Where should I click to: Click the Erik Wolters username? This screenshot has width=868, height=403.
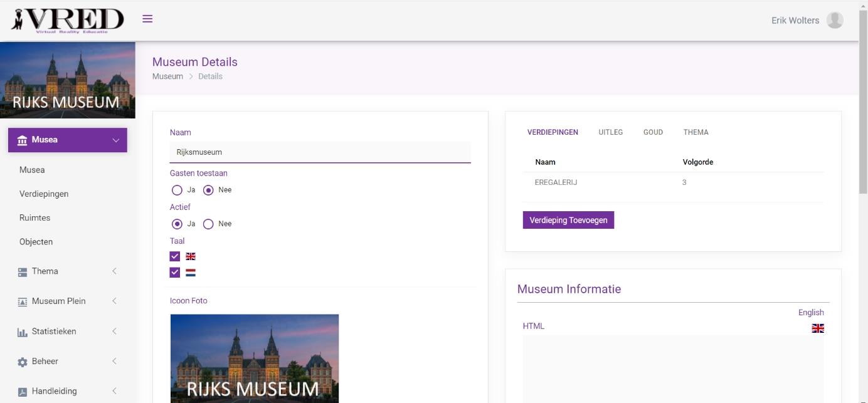tap(795, 20)
